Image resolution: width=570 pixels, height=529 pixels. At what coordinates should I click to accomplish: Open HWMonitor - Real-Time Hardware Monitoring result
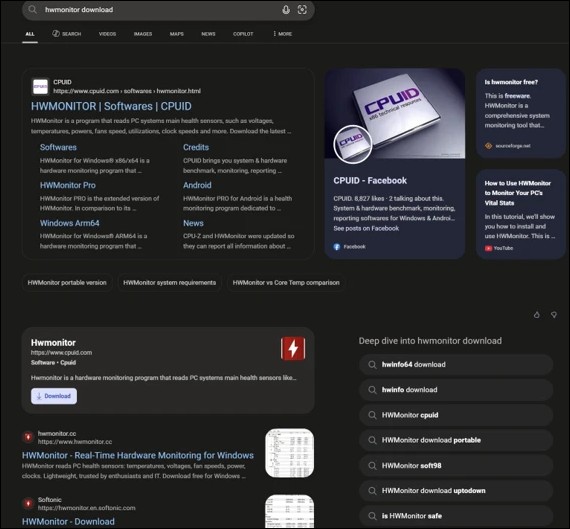tap(138, 455)
